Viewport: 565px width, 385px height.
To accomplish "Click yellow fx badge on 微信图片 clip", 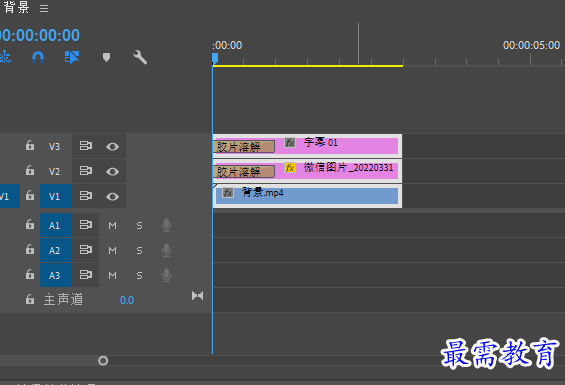I will click(290, 168).
